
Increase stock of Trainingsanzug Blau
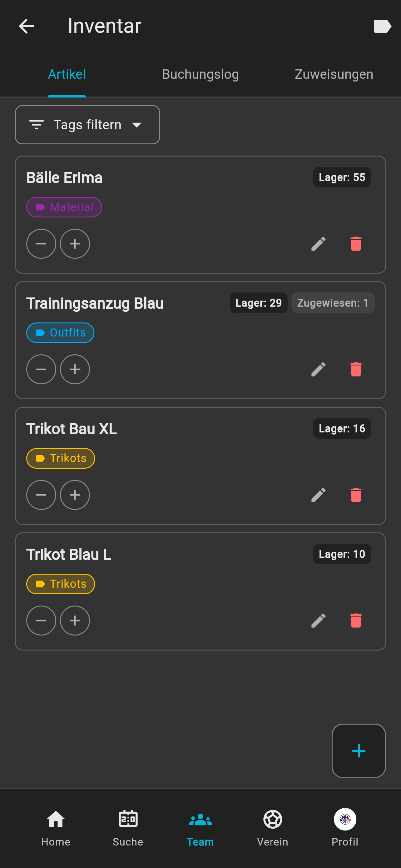[x=75, y=369]
